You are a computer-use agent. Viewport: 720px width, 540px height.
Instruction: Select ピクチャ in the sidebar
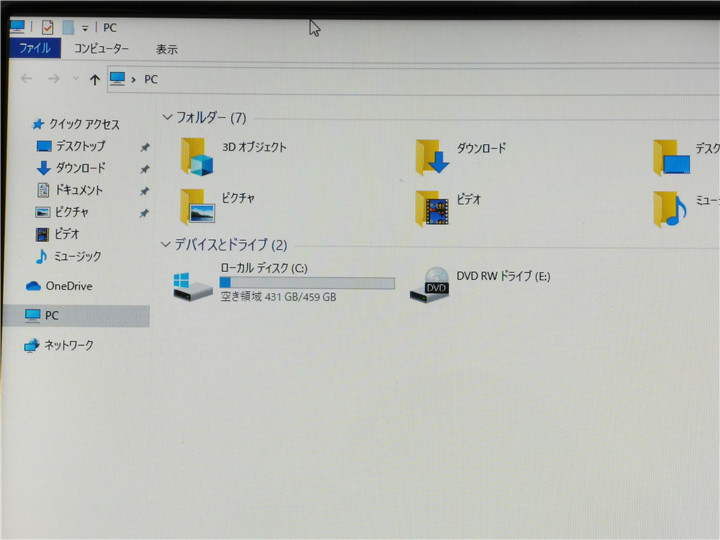click(62, 212)
